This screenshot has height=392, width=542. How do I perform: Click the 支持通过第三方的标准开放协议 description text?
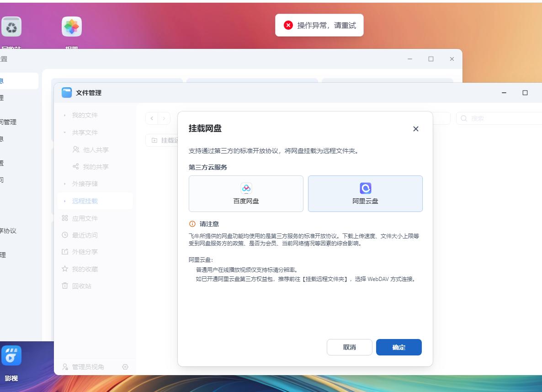(274, 151)
